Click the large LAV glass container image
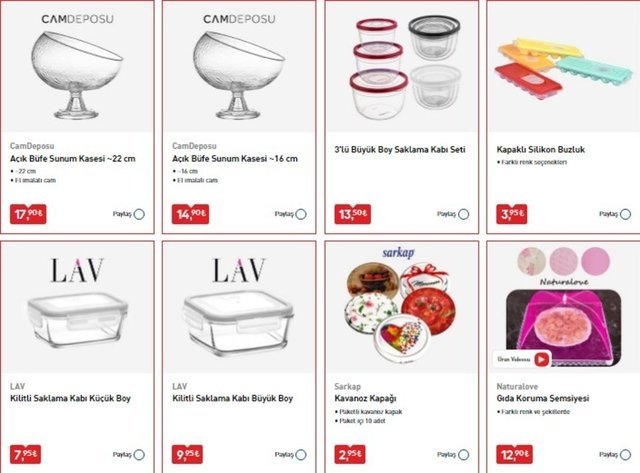 pyautogui.click(x=238, y=323)
